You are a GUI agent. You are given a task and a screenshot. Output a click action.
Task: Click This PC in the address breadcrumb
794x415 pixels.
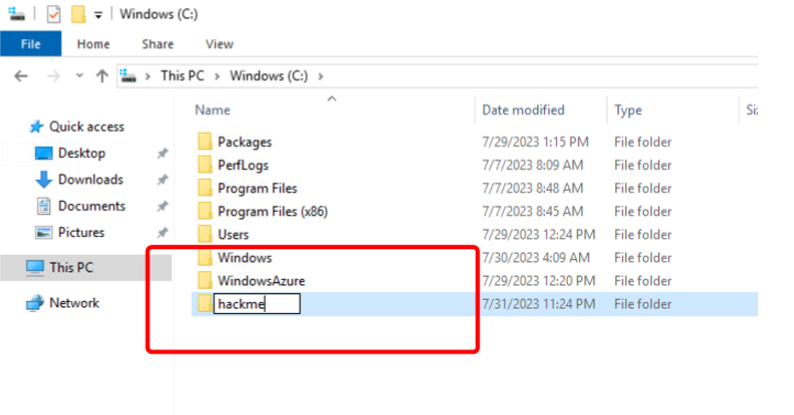coord(184,76)
